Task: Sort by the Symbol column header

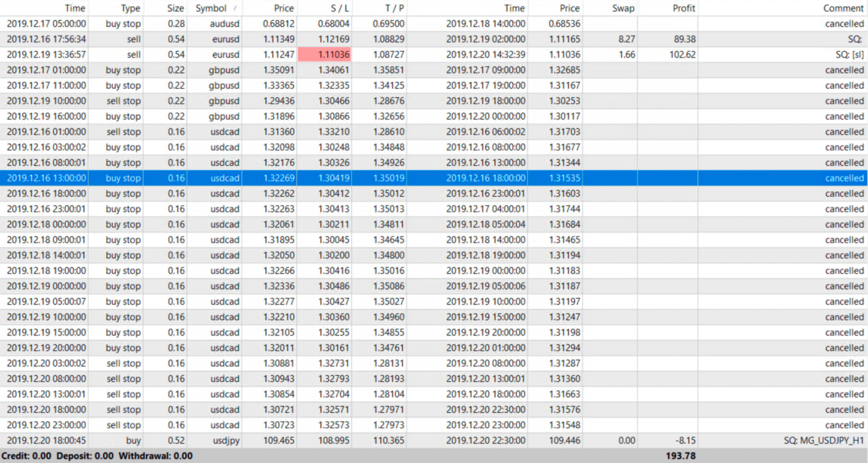Action: tap(211, 8)
